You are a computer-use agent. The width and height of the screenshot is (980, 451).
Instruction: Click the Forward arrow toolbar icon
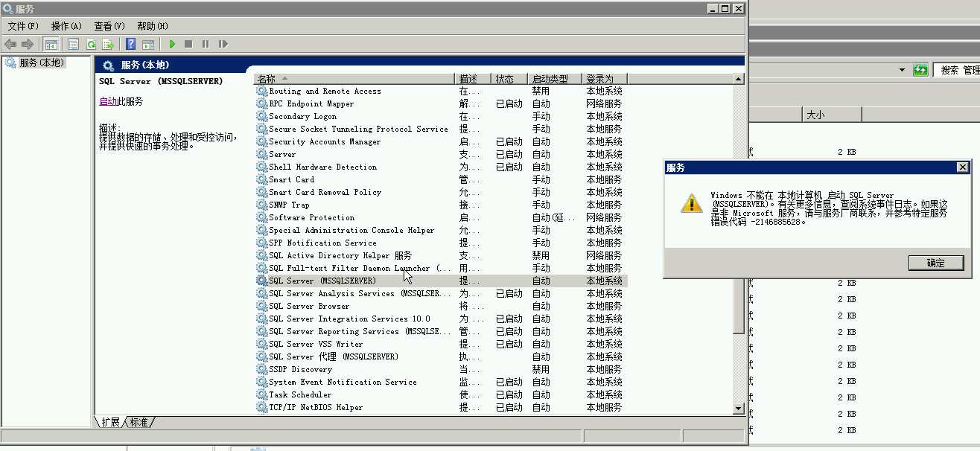28,44
